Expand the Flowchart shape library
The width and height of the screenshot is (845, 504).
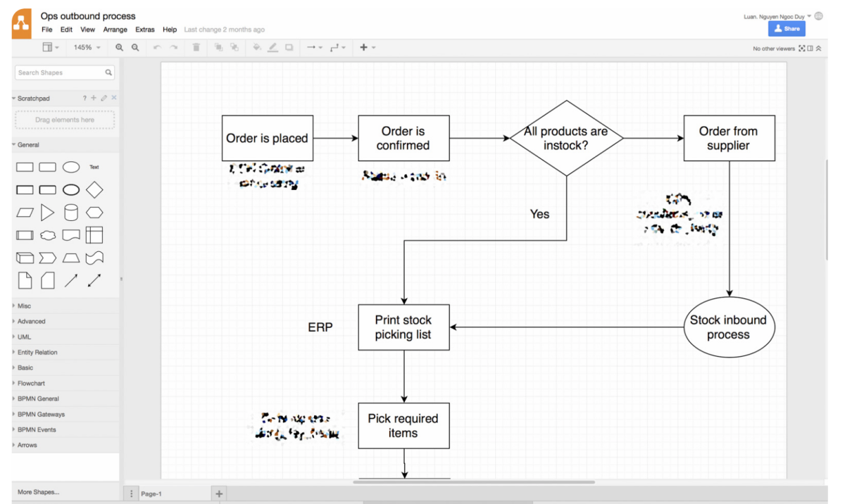coord(31,384)
